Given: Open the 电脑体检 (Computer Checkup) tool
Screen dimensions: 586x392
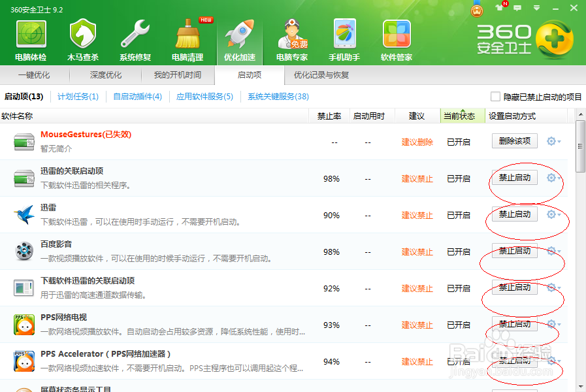Looking at the screenshot, I should pos(30,37).
